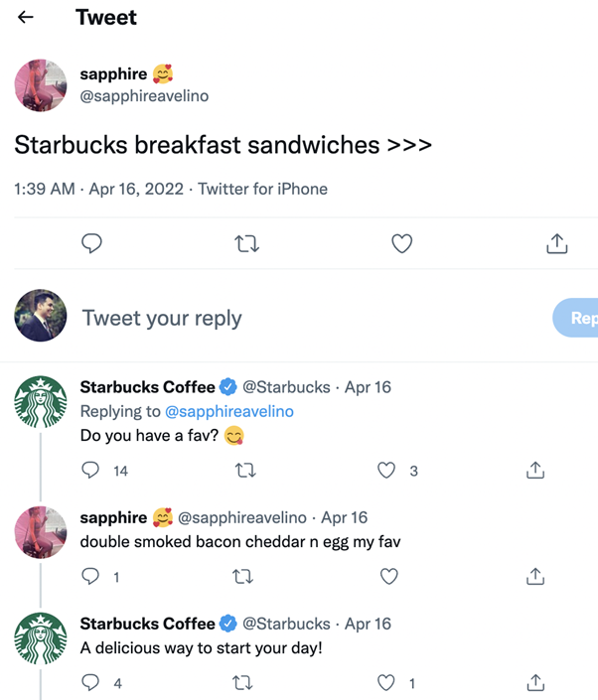The height and width of the screenshot is (700, 598).
Task: Open Starbucks Coffee avatar on first reply
Action: tap(41, 402)
